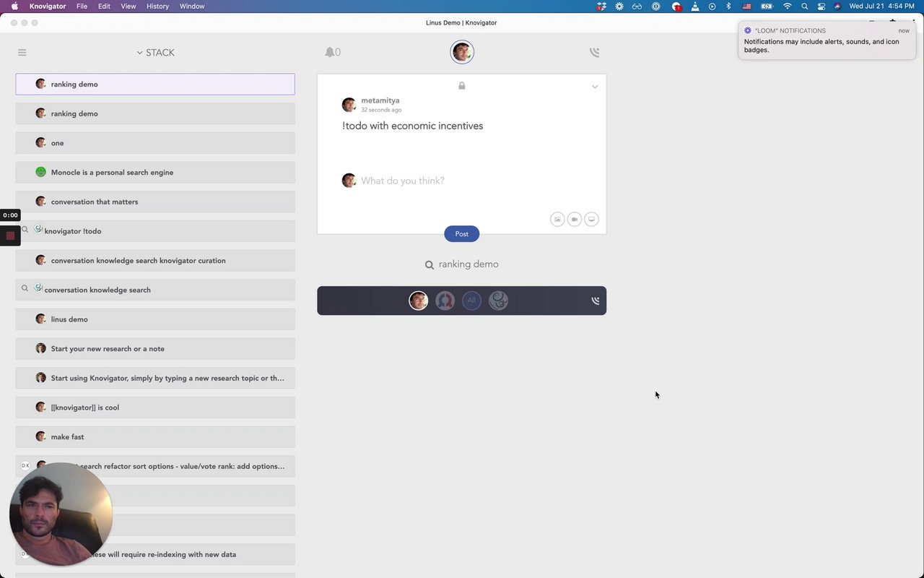Viewport: 924px width, 578px height.
Task: Attach an image to the reply
Action: pyautogui.click(x=557, y=219)
